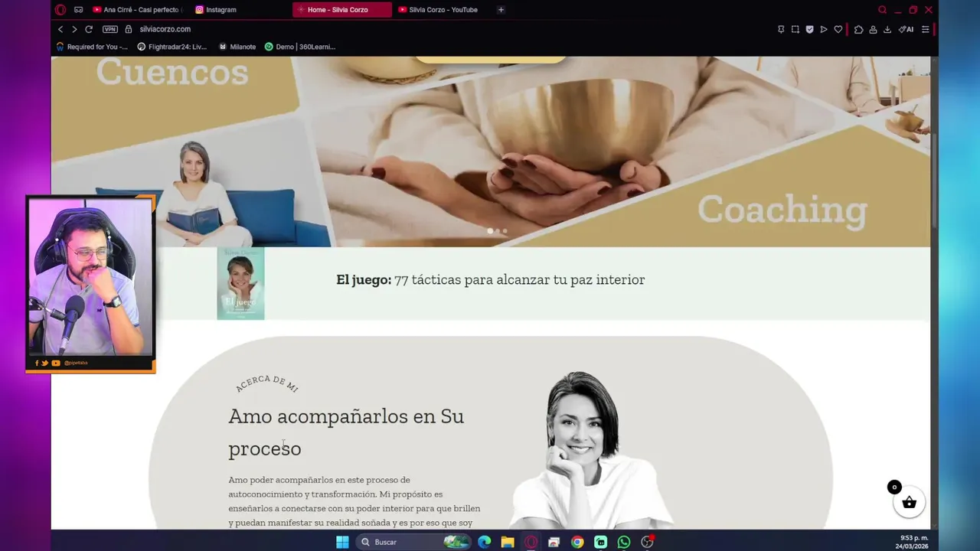Take a snapshot with capture icon
This screenshot has width=980, height=551.
(x=795, y=29)
